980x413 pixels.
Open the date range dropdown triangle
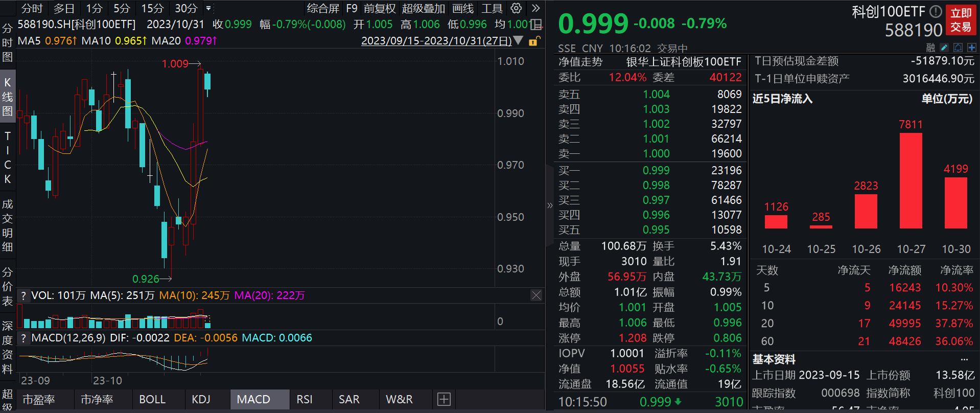[x=518, y=40]
